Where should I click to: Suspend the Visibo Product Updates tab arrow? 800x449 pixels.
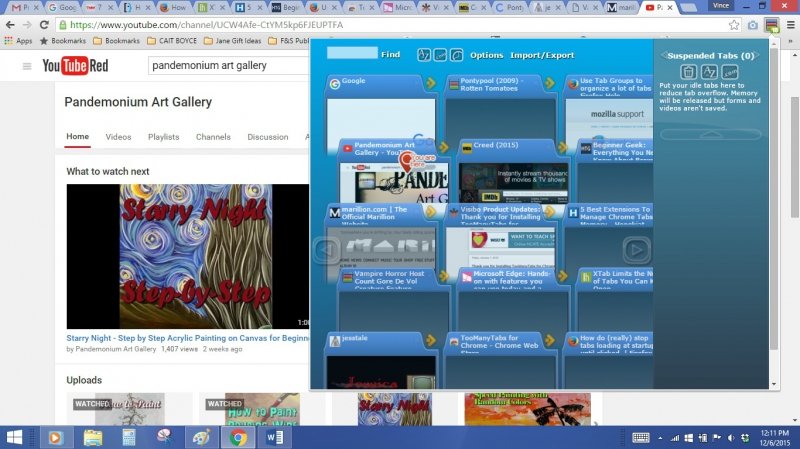click(549, 211)
